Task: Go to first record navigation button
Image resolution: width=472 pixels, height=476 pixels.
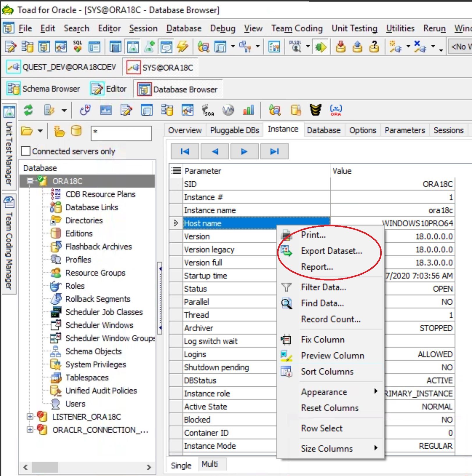Action: (185, 151)
